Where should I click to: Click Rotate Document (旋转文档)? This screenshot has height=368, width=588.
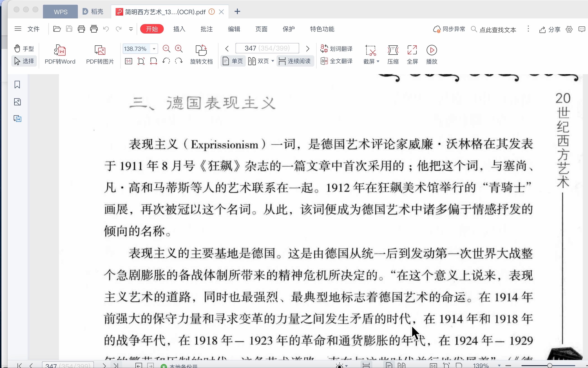tap(201, 55)
